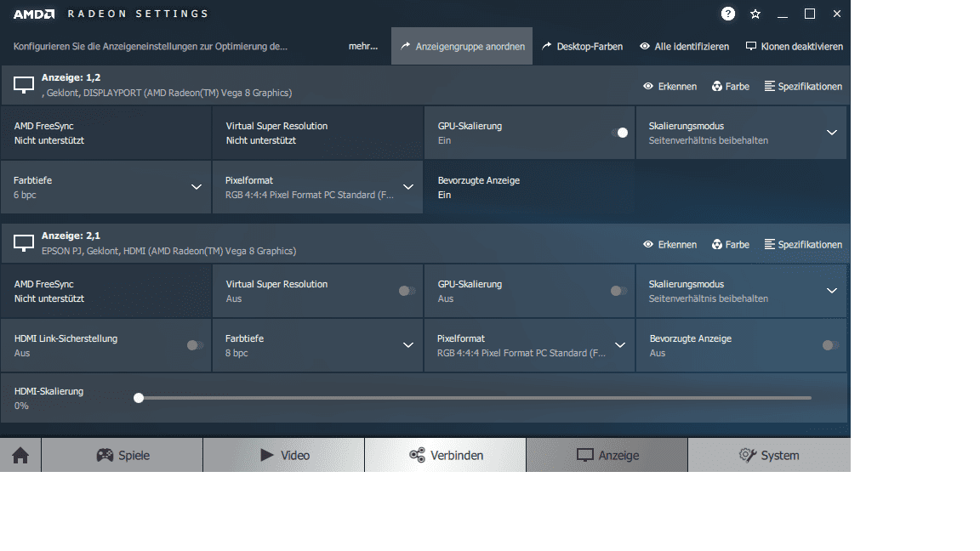980x551 pixels.
Task: Go to the Home icon tab
Action: pos(20,456)
